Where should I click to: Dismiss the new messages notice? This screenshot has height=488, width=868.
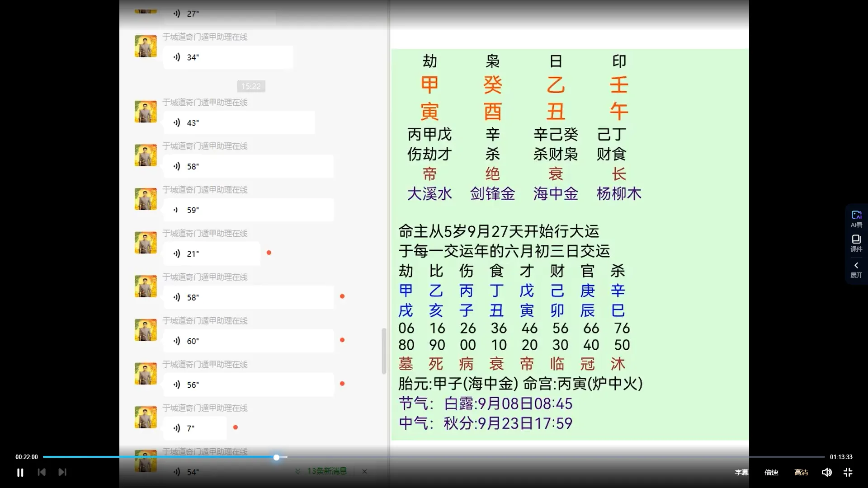tap(364, 471)
